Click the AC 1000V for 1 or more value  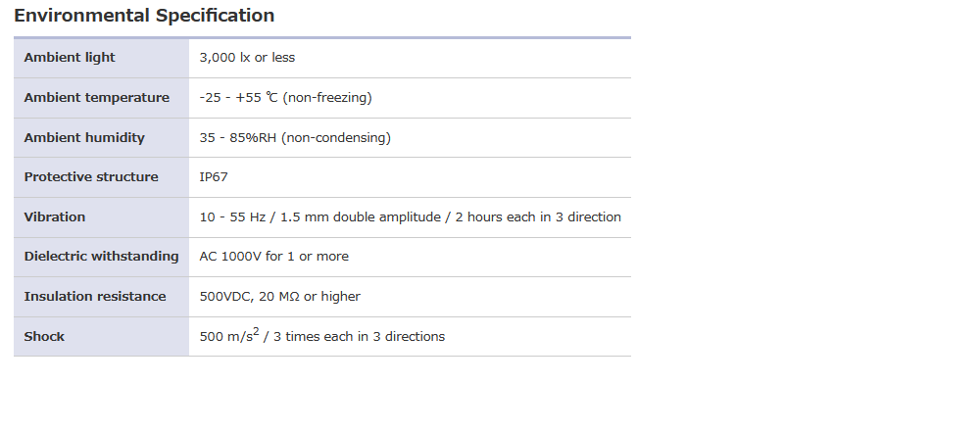click(x=273, y=257)
